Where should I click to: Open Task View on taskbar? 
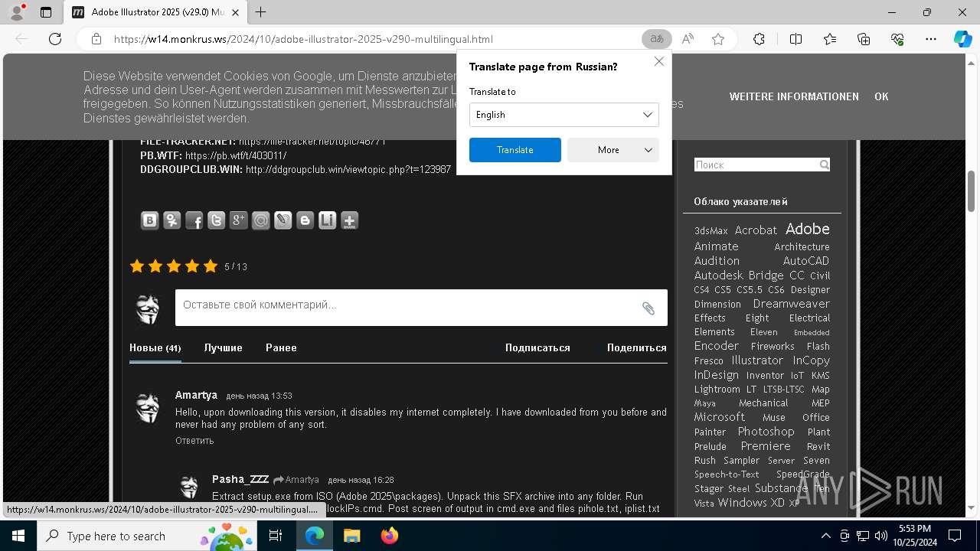(x=276, y=536)
